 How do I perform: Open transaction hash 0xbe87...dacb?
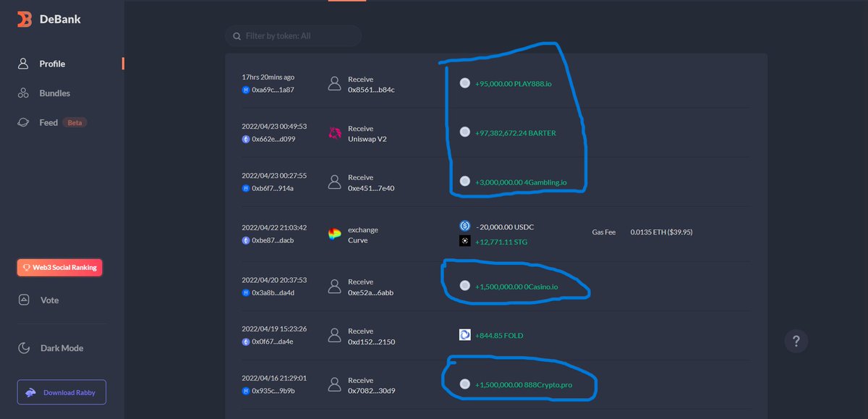pos(273,240)
